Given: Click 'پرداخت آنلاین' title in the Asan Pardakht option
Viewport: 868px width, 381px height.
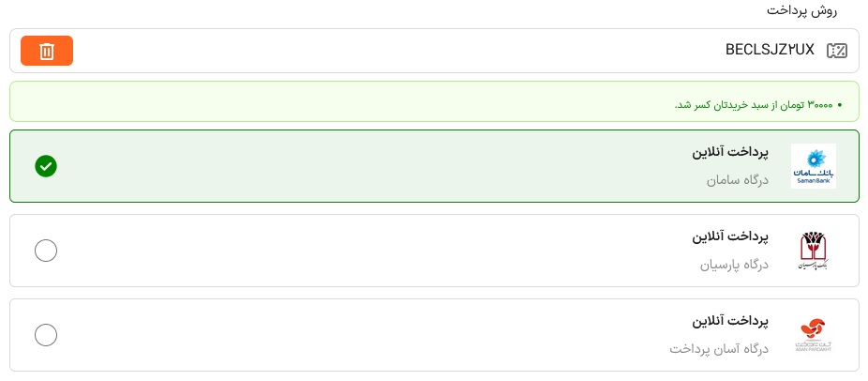Looking at the screenshot, I should click(730, 320).
